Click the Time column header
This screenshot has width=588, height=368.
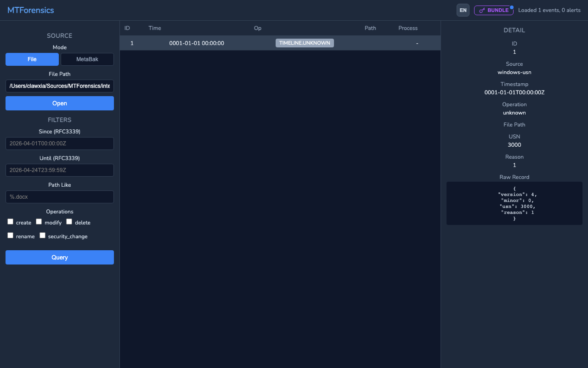(x=155, y=28)
